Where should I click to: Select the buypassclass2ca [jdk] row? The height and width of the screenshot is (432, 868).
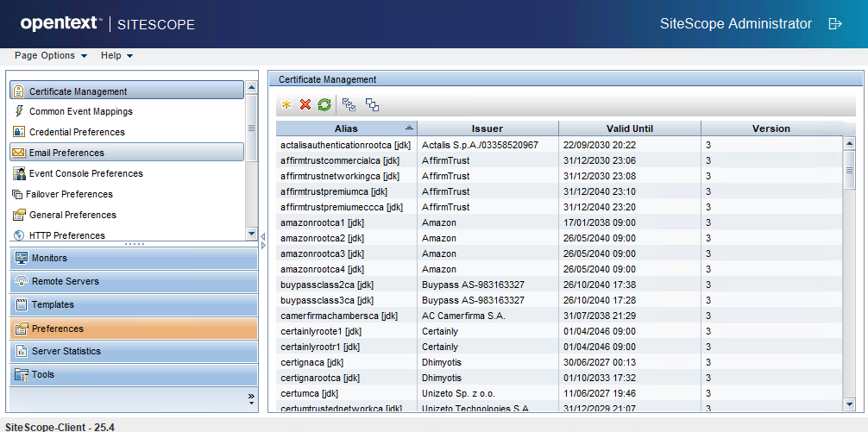click(559, 285)
